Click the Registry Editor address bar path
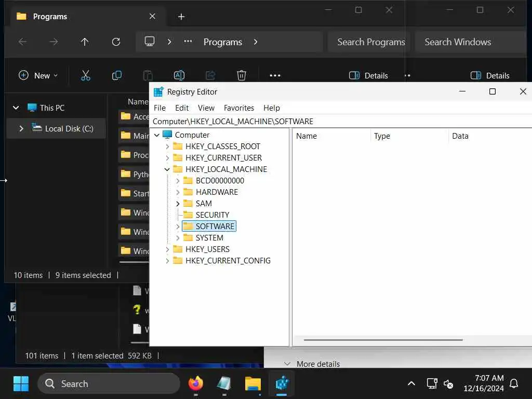This screenshot has width=532, height=399. tap(341, 122)
